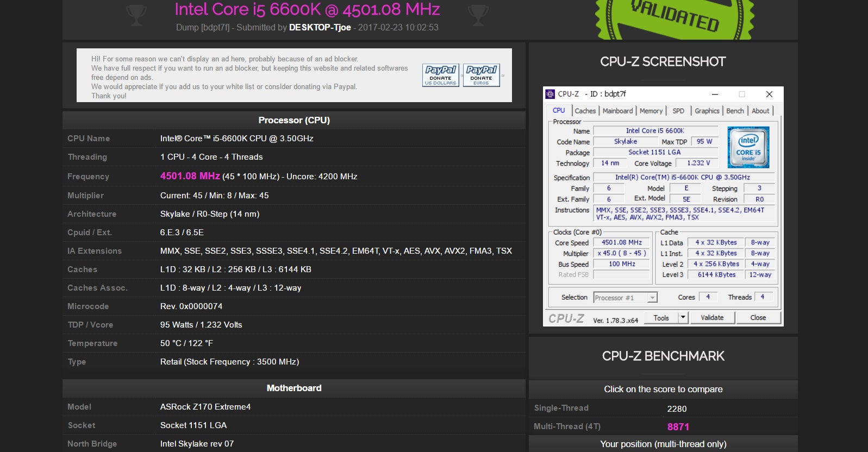Click the Level 3 6144 KBytes cache field
The image size is (868, 452).
(716, 275)
